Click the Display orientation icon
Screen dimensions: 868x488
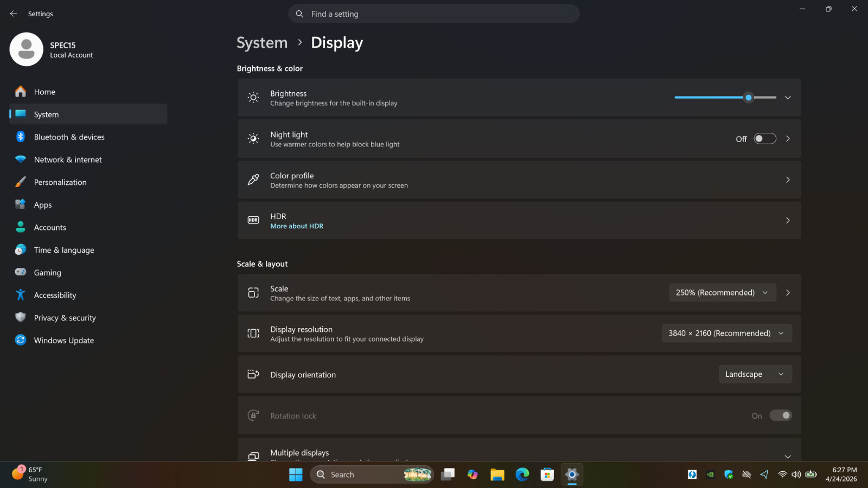[x=253, y=374]
